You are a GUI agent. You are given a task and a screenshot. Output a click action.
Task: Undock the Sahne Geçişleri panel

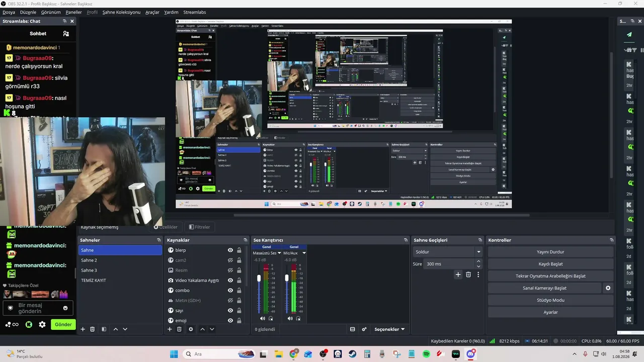coord(479,240)
